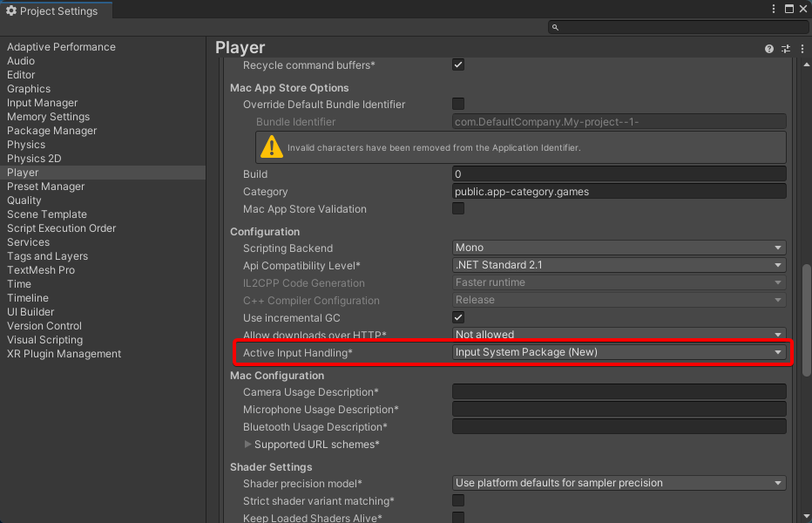Open Script Execution Order settings
This screenshot has height=523, width=812.
click(x=61, y=228)
